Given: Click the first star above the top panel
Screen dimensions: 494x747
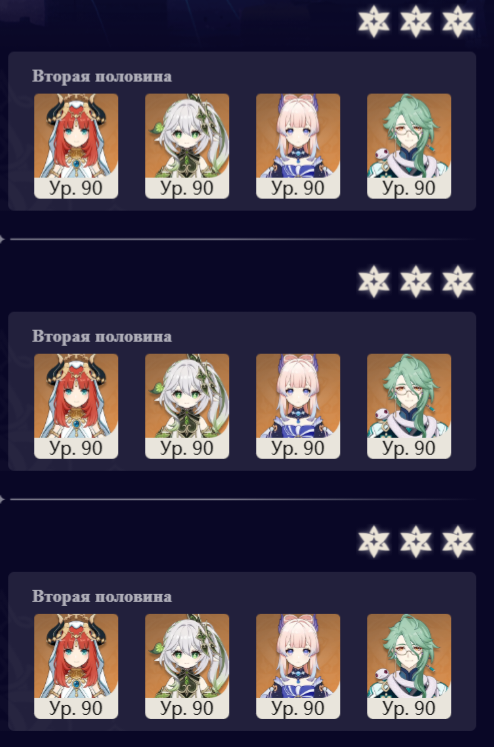Looking at the screenshot, I should (374, 21).
